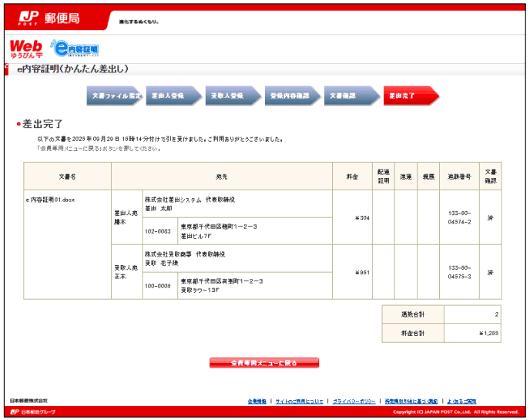Select the 文書確認 step arrow
Image resolution: width=530 pixels, height=420 pixels.
pos(352,96)
